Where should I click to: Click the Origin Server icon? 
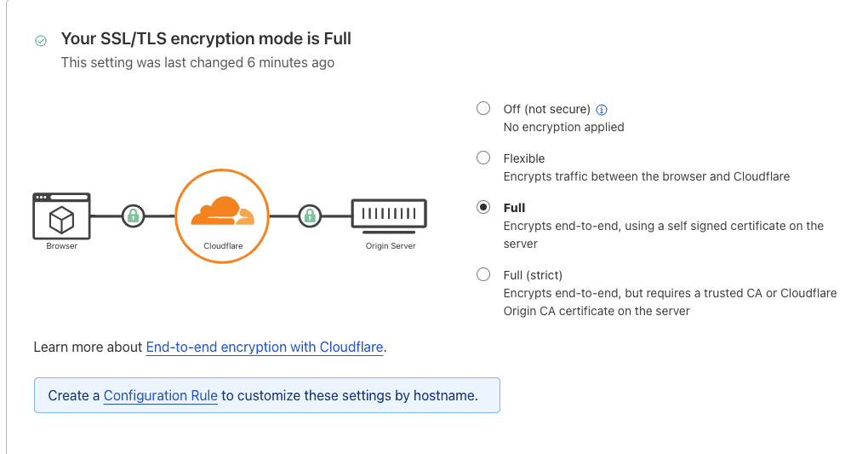pyautogui.click(x=389, y=214)
